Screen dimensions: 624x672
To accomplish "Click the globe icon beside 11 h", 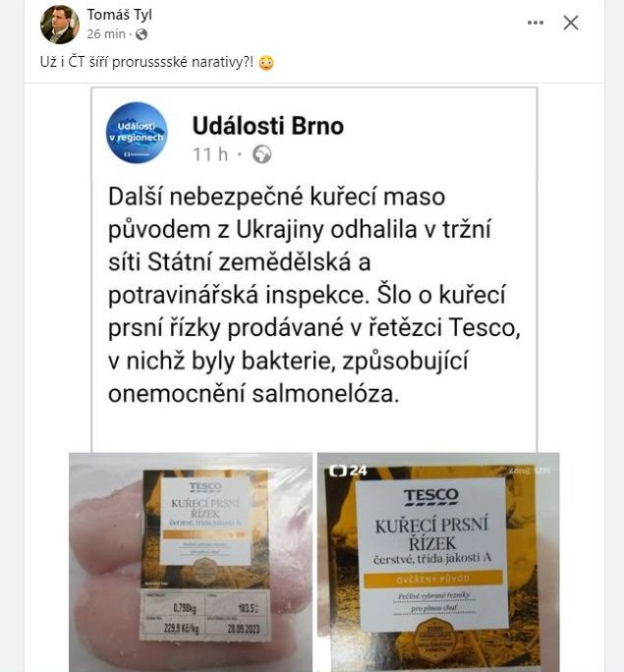I will tap(261, 154).
